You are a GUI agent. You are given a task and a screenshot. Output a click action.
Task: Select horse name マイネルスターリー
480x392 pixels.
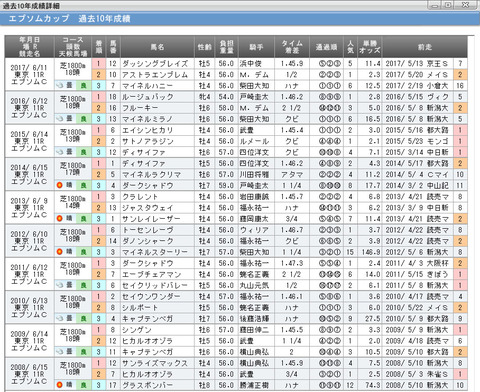point(155,252)
